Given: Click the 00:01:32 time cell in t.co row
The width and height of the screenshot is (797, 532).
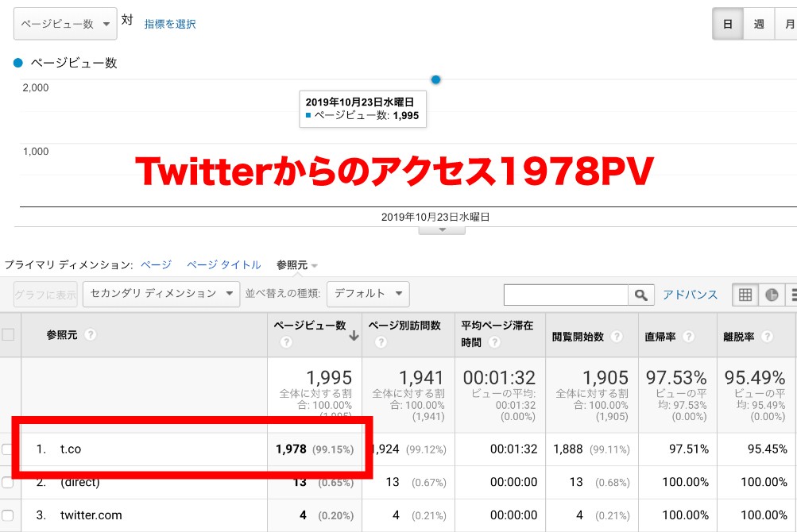Looking at the screenshot, I should (514, 449).
